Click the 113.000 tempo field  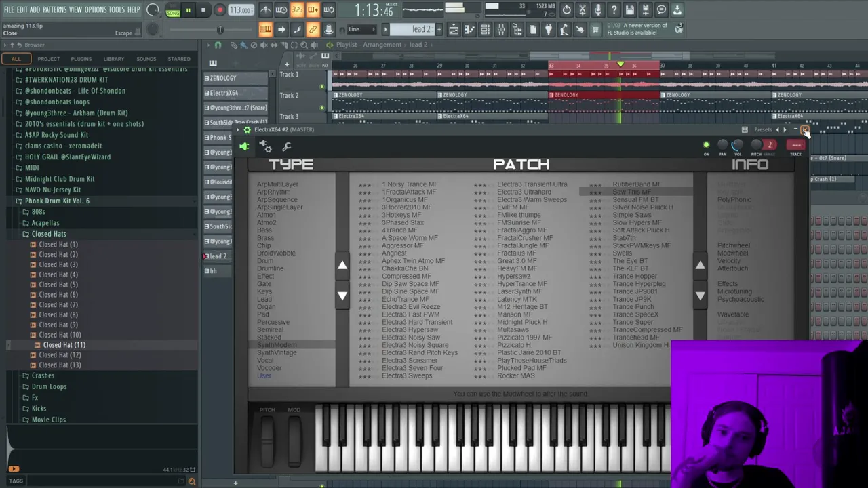coord(240,10)
